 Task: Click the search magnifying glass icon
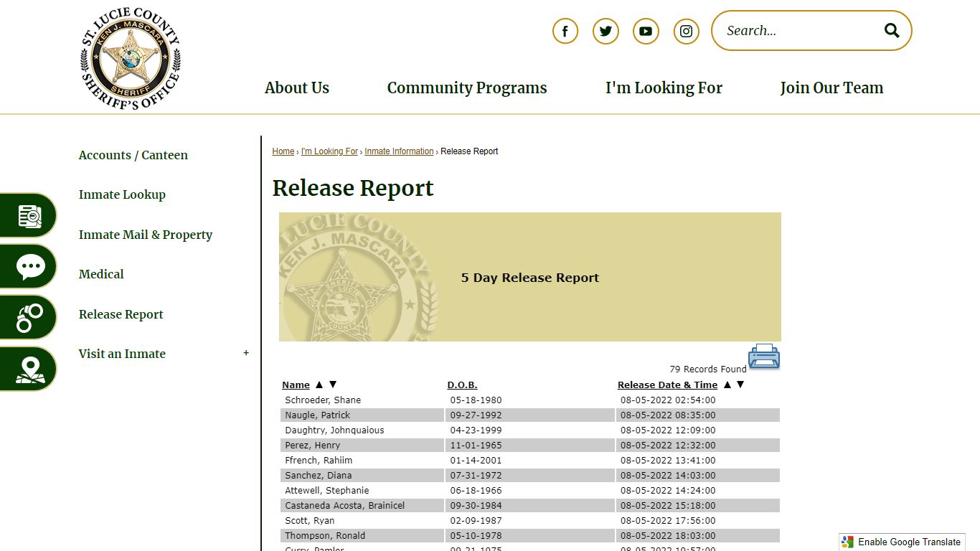[892, 30]
